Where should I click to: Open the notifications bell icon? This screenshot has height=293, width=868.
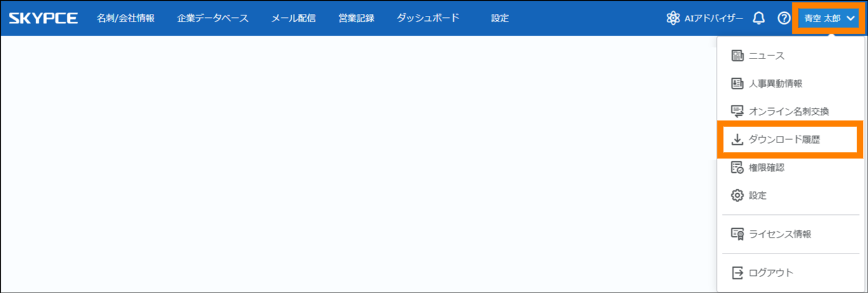[758, 18]
